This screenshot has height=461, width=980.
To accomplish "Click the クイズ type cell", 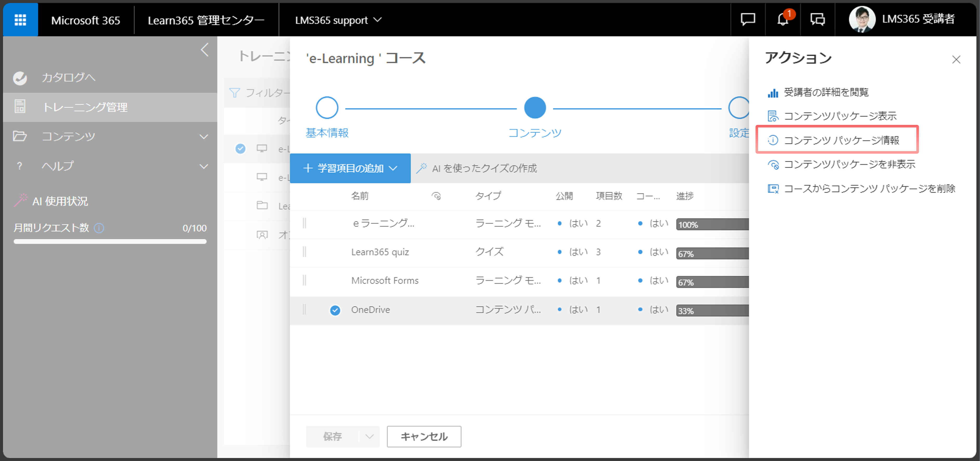I will click(x=489, y=252).
